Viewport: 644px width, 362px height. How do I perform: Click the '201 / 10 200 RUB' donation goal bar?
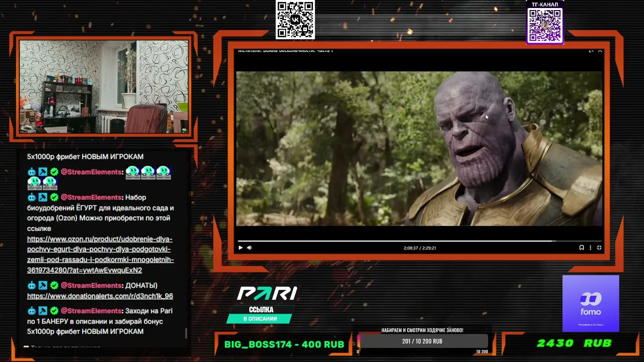[x=422, y=341]
